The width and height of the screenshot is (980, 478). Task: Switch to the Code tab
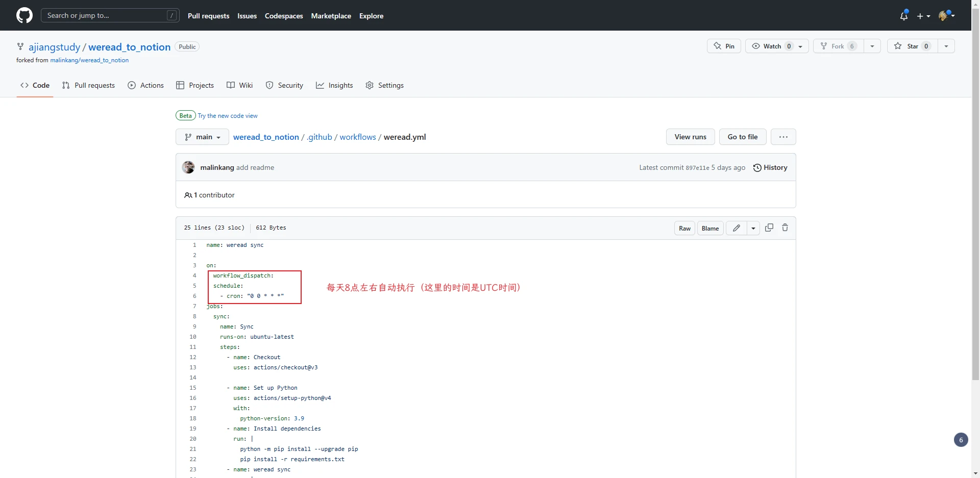(35, 85)
